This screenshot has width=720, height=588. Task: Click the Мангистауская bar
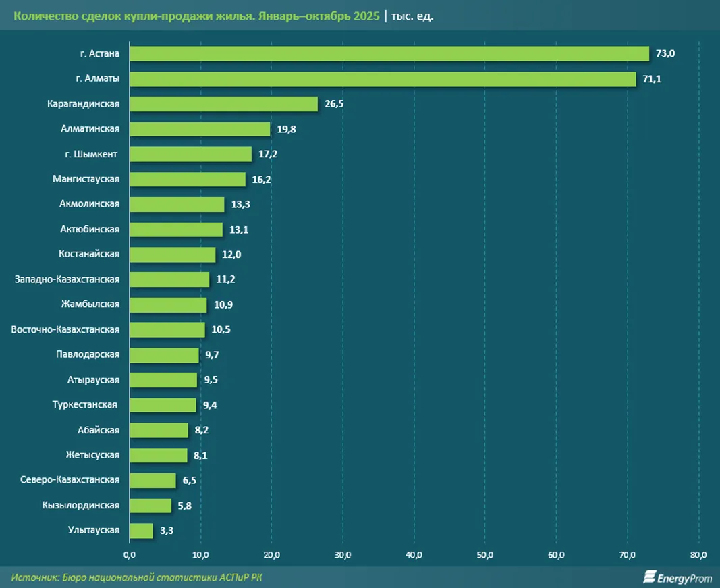point(187,179)
